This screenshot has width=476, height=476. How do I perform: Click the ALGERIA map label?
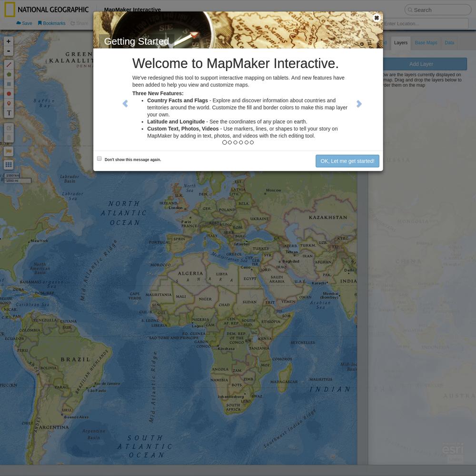(x=190, y=274)
